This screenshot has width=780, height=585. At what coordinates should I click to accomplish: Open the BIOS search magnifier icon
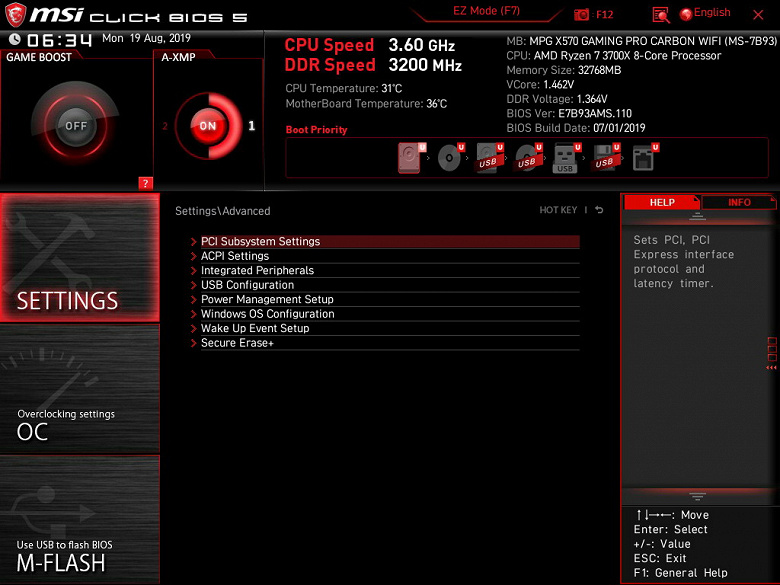(x=661, y=15)
